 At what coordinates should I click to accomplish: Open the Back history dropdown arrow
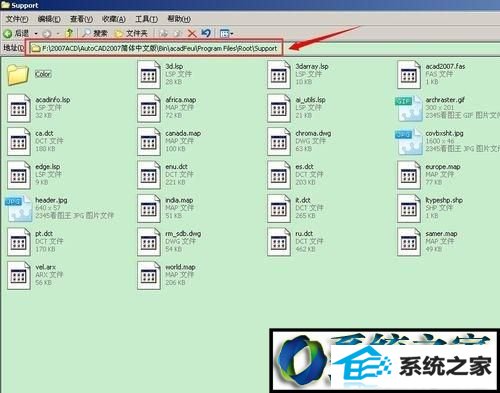click(x=36, y=34)
